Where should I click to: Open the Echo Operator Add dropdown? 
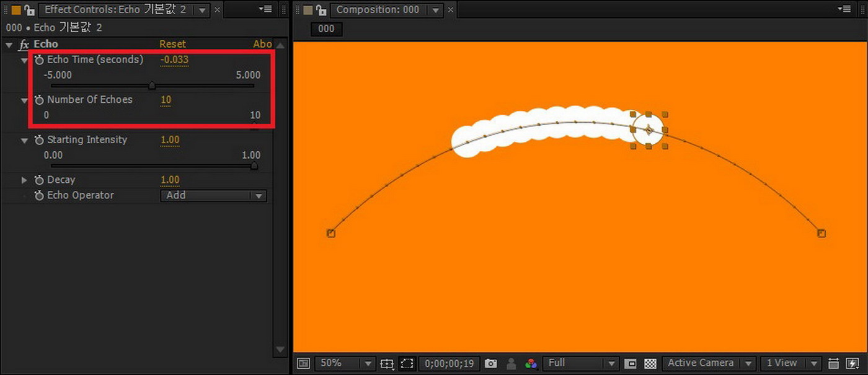(x=213, y=195)
